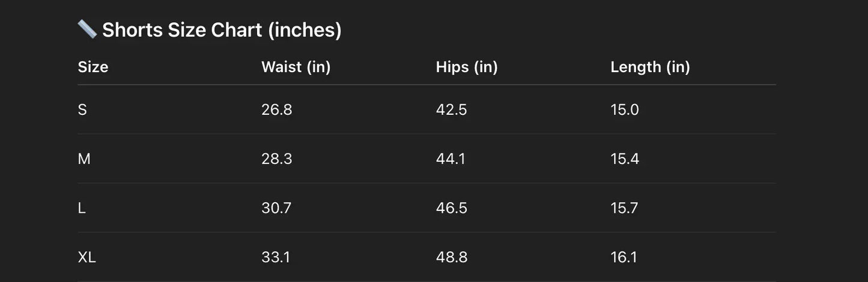Screen dimensions: 868x282
Task: Click the 46.5 hips cell for size L
Action: [451, 208]
